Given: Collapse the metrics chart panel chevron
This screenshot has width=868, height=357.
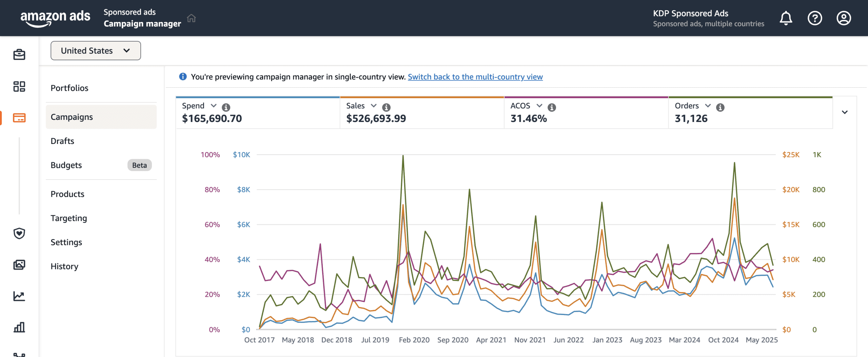Looking at the screenshot, I should tap(845, 112).
